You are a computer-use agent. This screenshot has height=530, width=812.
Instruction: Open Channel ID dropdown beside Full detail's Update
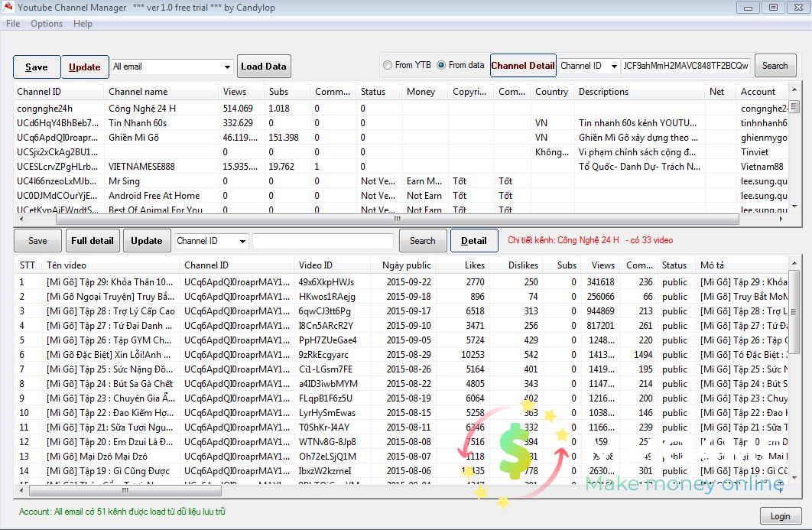coord(242,241)
